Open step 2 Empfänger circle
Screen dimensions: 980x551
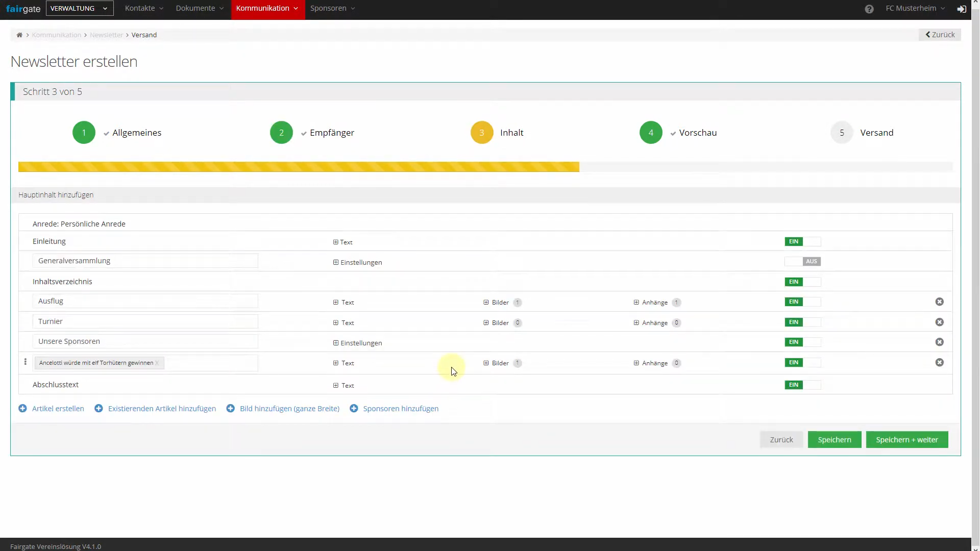281,133
